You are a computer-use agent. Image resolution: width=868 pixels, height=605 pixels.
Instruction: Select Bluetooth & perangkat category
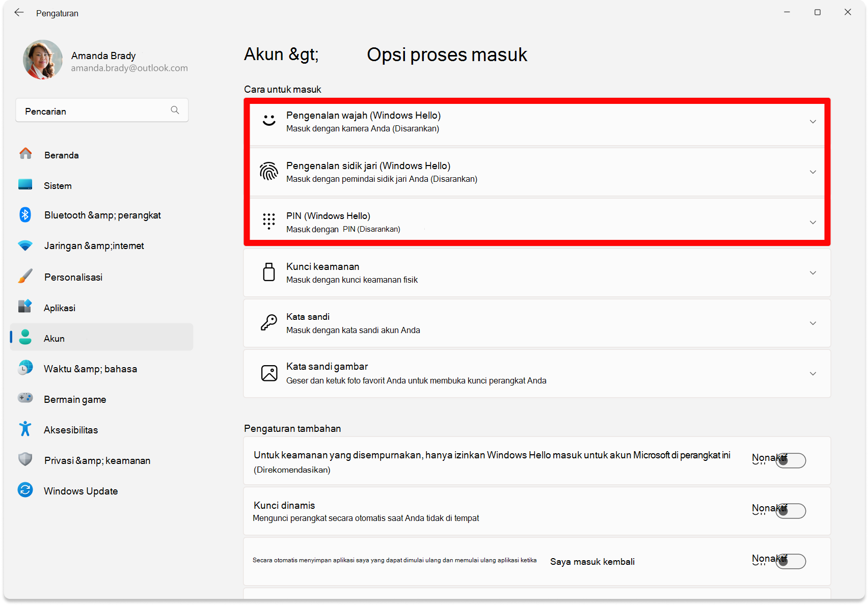102,215
